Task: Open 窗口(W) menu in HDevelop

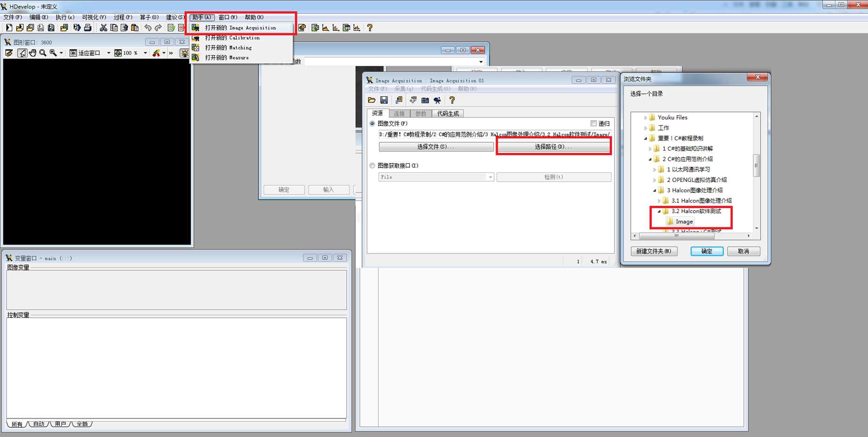Action: pos(228,17)
